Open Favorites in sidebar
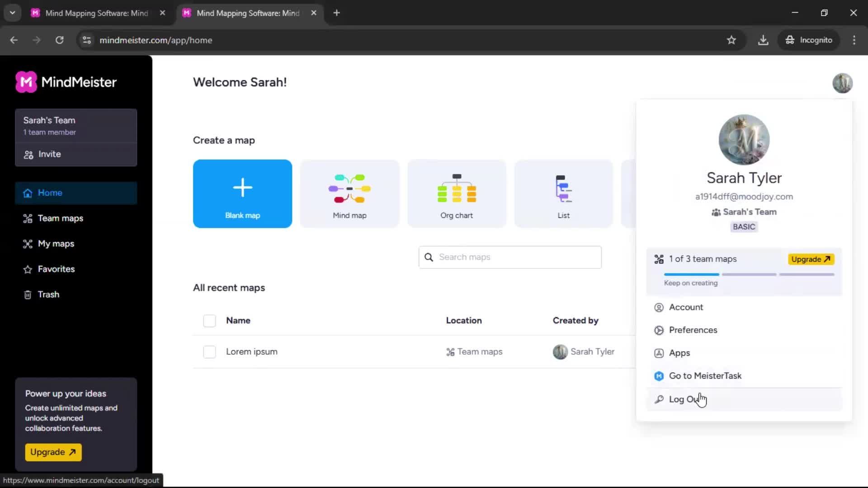Image resolution: width=868 pixels, height=488 pixels. tap(76, 269)
